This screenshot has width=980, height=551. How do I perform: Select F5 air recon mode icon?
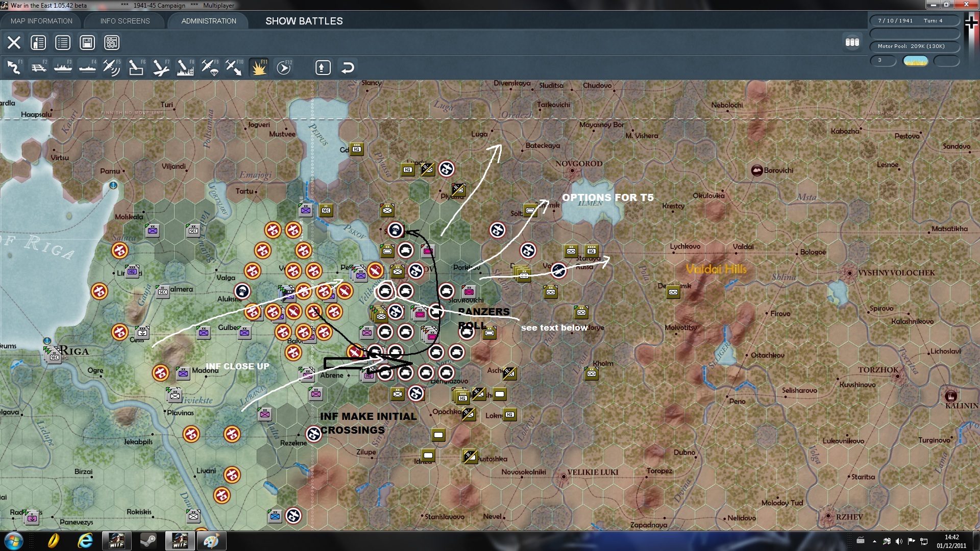112,67
